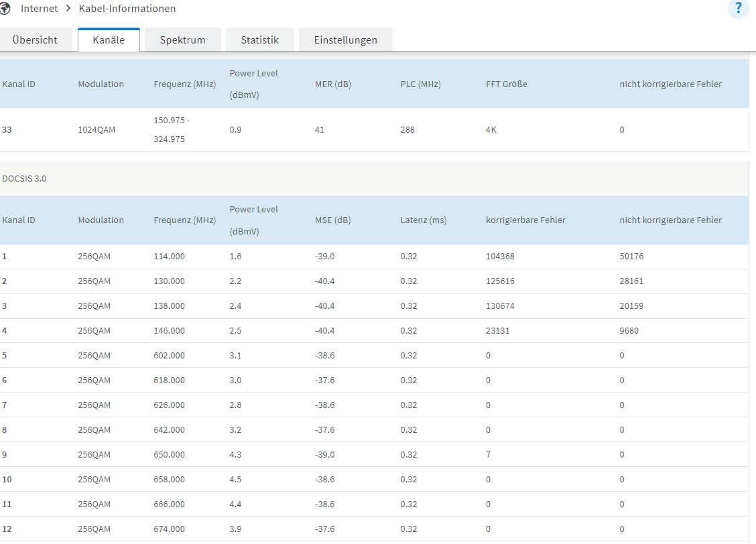Switch to the Statistik tab
The image size is (756, 544).
260,40
